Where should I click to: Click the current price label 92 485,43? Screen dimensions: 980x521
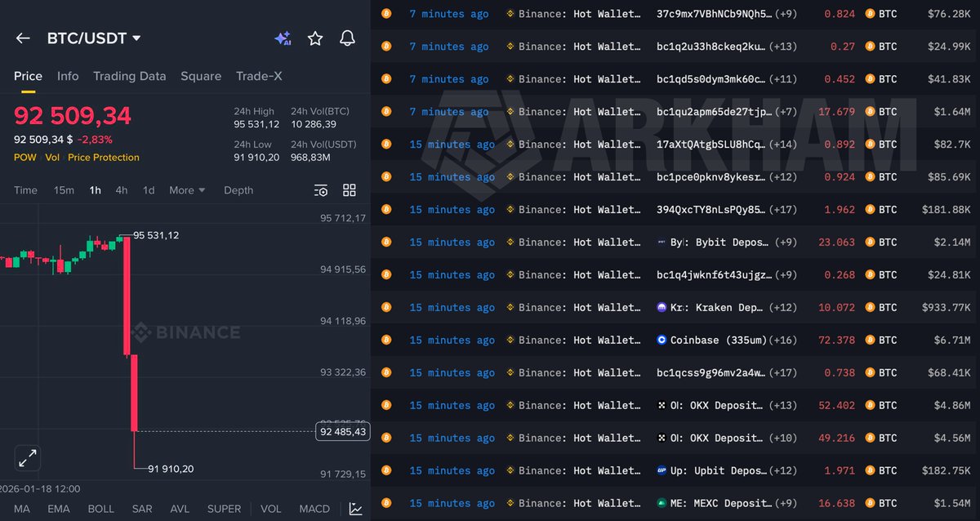pos(343,431)
